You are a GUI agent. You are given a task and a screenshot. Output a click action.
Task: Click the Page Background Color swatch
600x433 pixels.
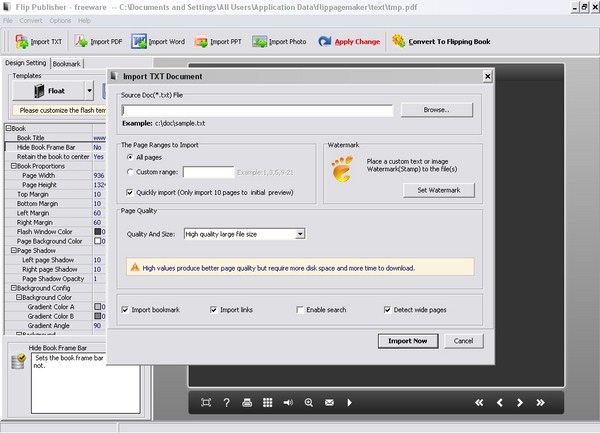coord(98,241)
